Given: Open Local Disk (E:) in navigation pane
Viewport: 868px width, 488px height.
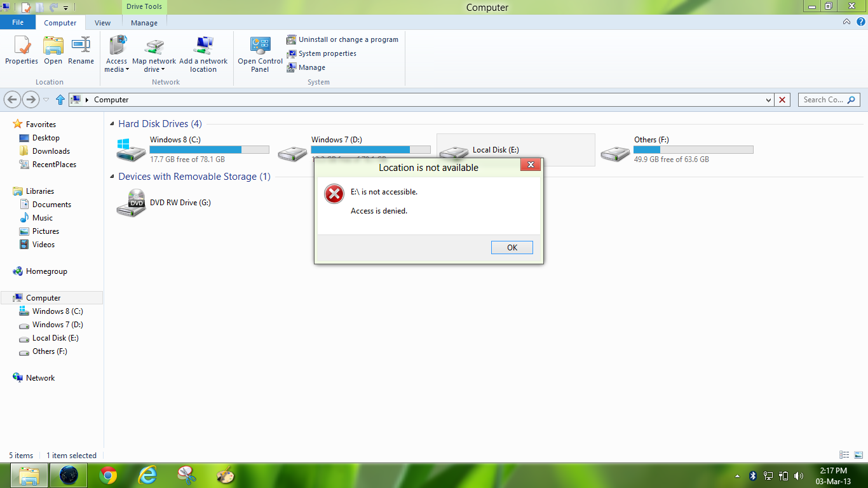Looking at the screenshot, I should pyautogui.click(x=55, y=338).
